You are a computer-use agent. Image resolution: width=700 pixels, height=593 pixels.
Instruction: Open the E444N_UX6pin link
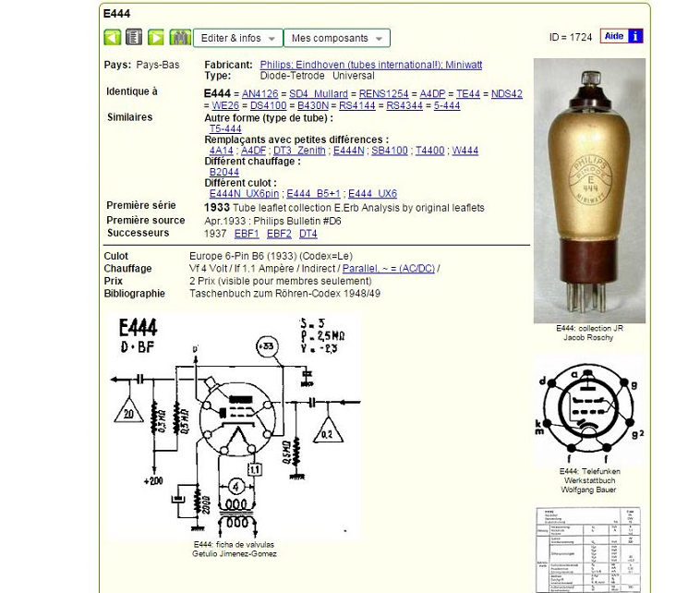coord(244,194)
